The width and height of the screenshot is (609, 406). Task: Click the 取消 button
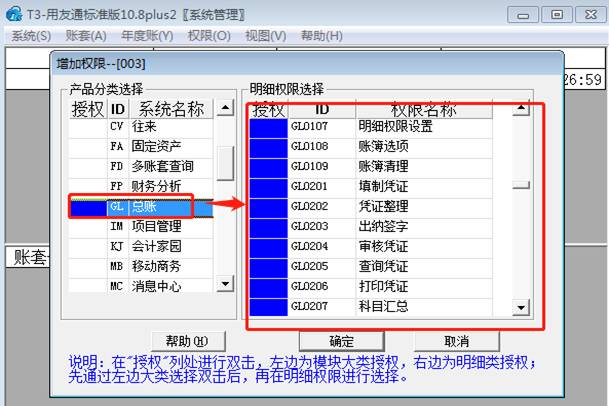click(x=456, y=341)
